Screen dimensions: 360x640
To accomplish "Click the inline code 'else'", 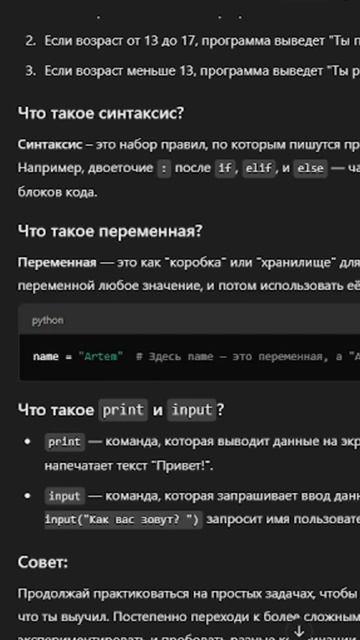I will 311,168.
